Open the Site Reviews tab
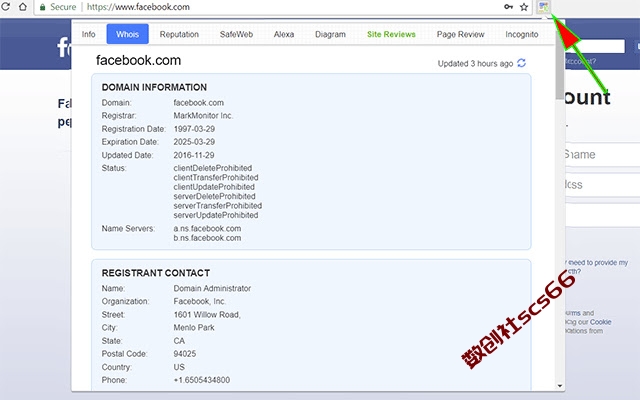This screenshot has width=640, height=400. point(391,34)
